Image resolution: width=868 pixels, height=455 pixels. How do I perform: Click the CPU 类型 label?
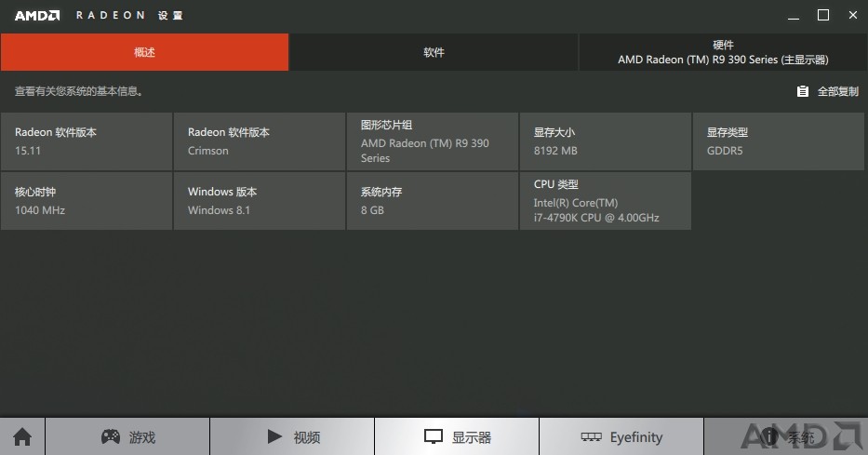click(x=555, y=184)
